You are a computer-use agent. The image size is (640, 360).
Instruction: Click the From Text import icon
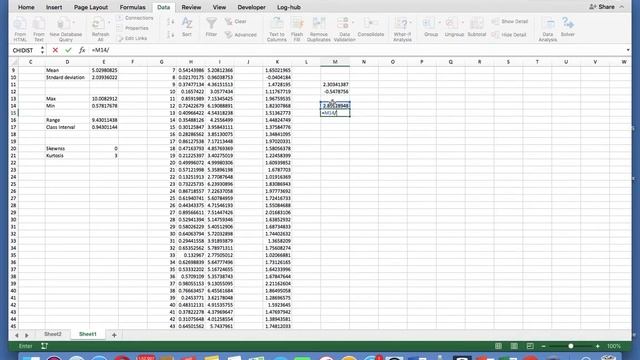[x=39, y=29]
